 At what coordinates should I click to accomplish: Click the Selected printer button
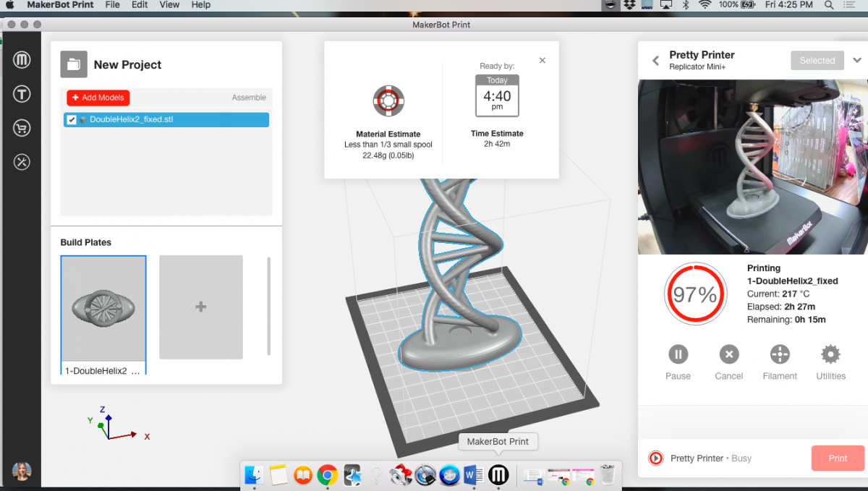(x=817, y=61)
